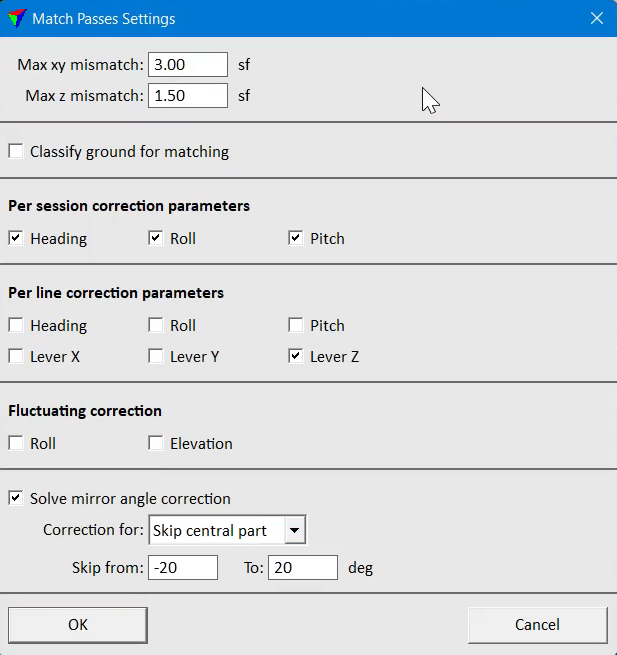Uncheck the Lever Z checkbox
617x655 pixels.
tap(296, 356)
